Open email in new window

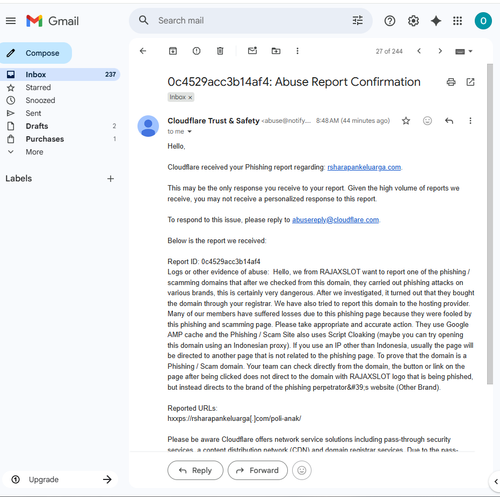click(x=470, y=82)
